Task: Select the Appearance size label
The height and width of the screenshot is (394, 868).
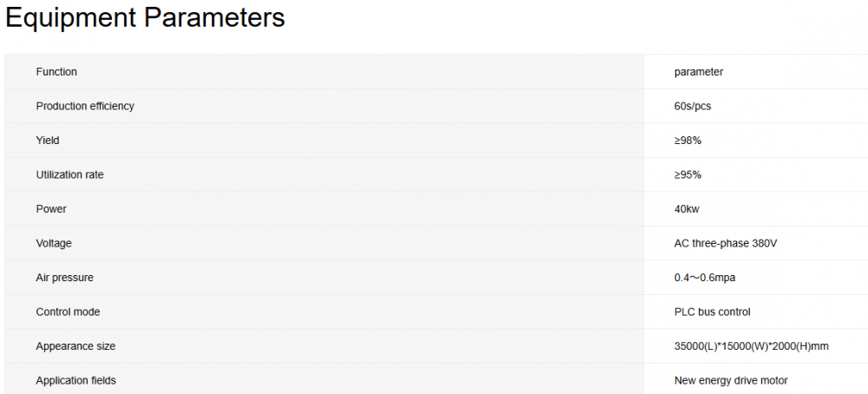Action: coord(76,346)
